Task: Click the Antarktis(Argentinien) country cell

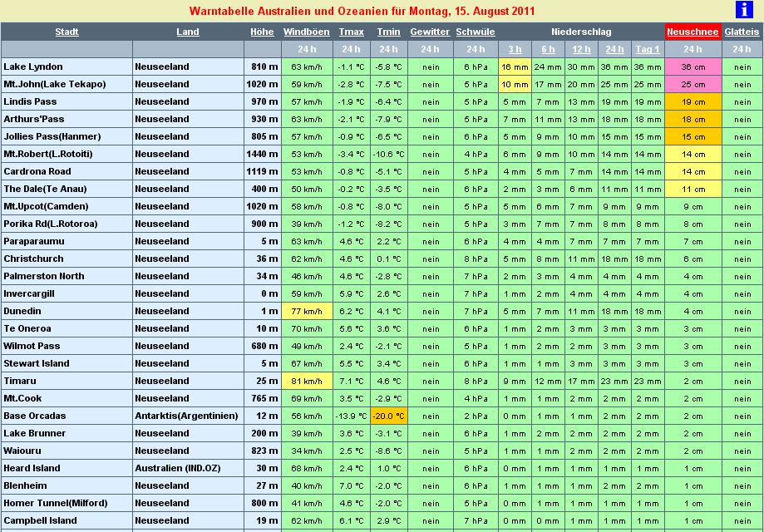Action: [x=188, y=416]
